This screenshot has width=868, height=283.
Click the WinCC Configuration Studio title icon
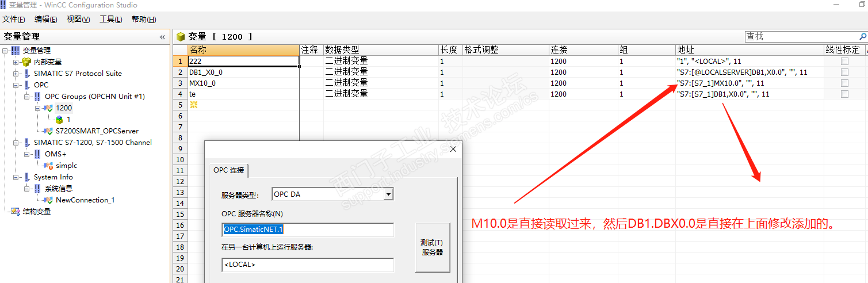(x=3, y=5)
